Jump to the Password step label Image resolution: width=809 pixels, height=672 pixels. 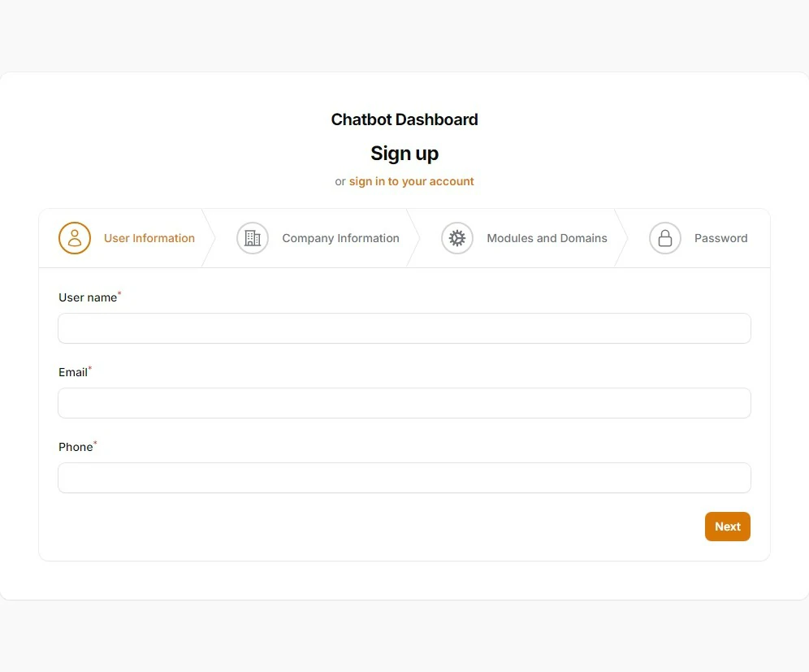(720, 238)
